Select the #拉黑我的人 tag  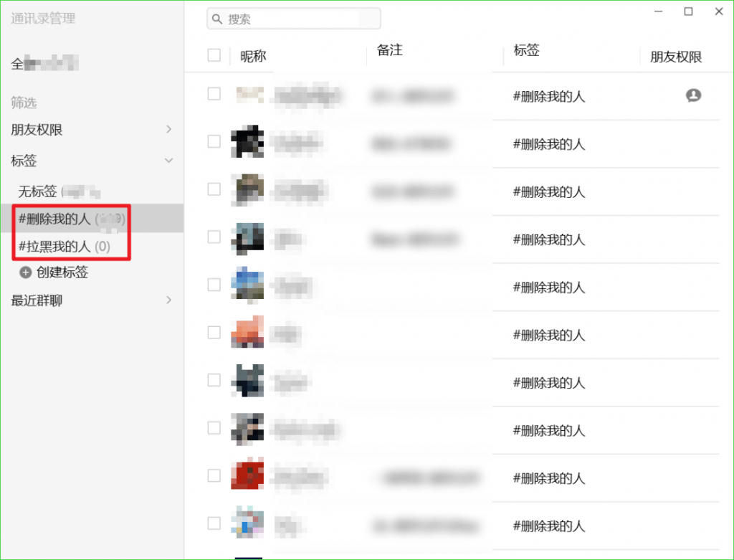tap(65, 247)
